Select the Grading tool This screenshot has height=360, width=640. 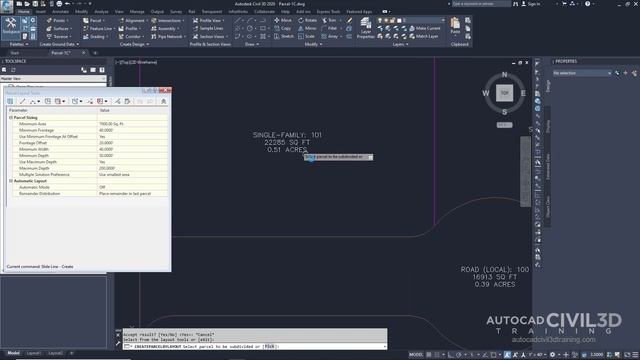pos(95,36)
